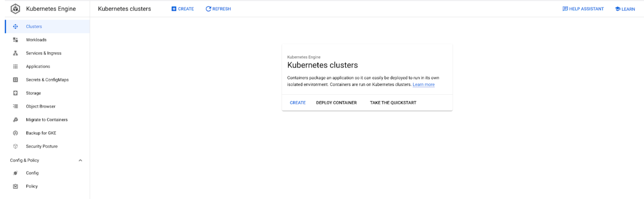
Task: Collapse the Config & Policy section chevron
Action: pyautogui.click(x=80, y=160)
